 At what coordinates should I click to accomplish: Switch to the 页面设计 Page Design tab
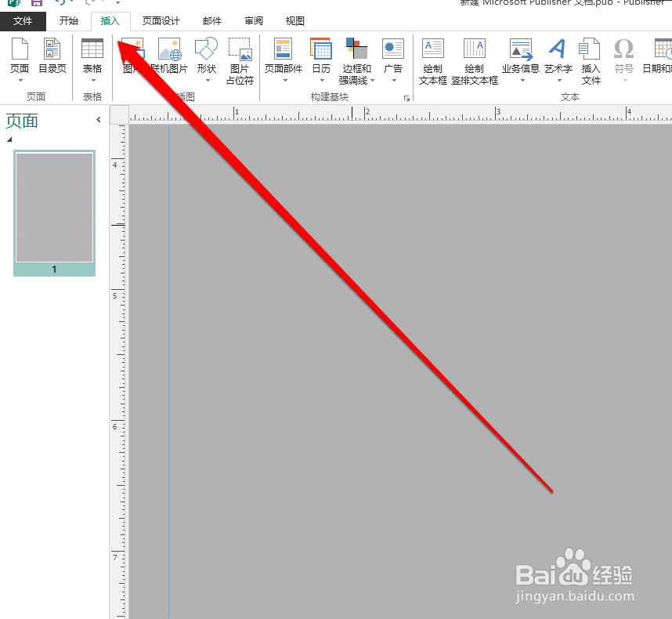(x=161, y=21)
